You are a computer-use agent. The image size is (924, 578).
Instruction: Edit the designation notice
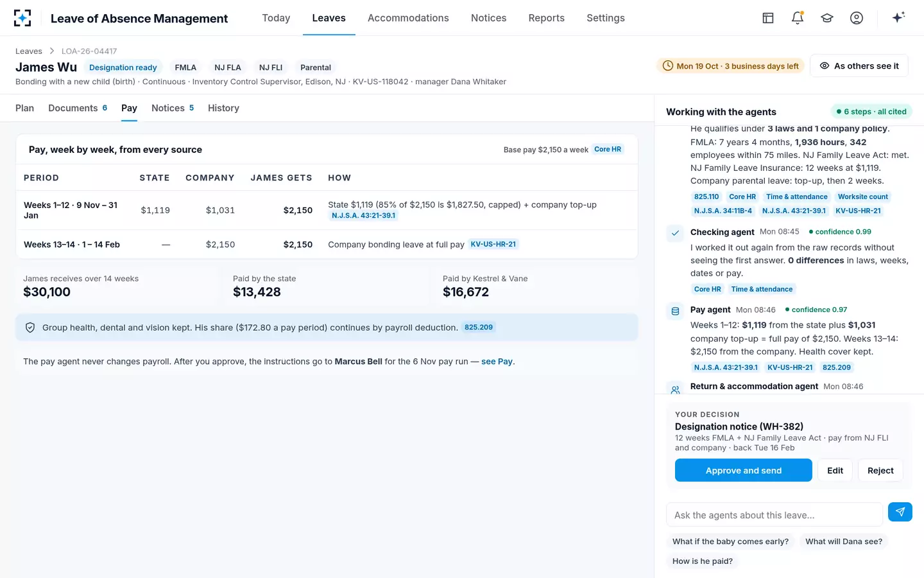pos(835,470)
